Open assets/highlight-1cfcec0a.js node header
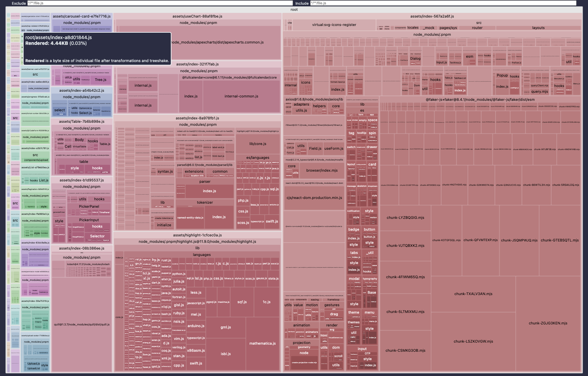This screenshot has width=588, height=376. point(197,235)
